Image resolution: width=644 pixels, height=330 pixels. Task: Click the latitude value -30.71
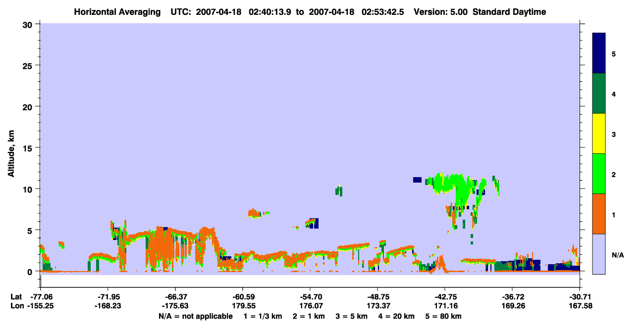pyautogui.click(x=580, y=297)
